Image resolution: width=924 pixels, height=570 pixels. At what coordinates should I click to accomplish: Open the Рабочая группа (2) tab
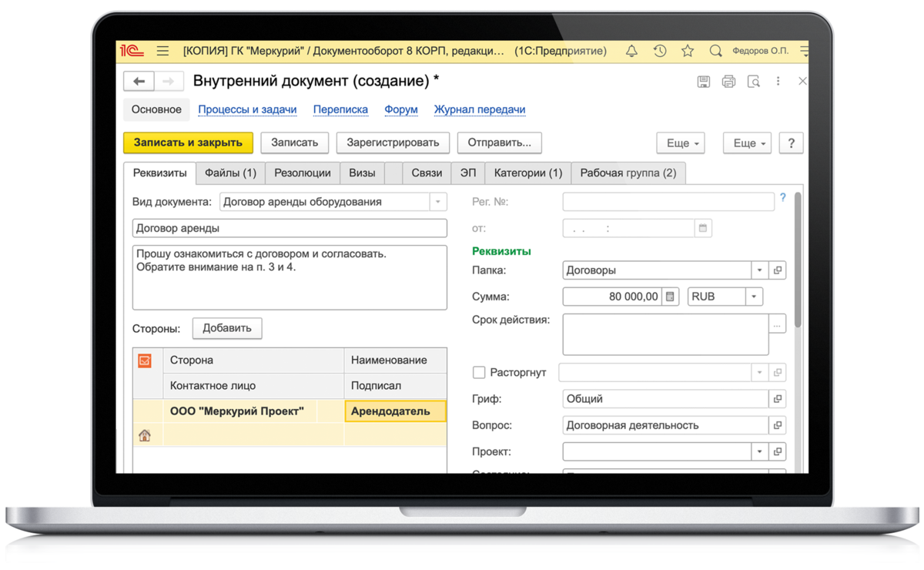pyautogui.click(x=628, y=173)
